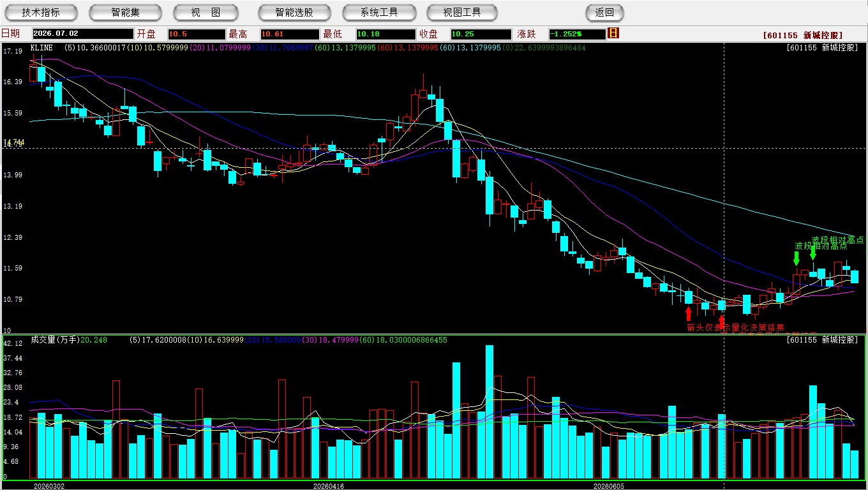This screenshot has height=490, width=868.
Task: Click the 最低 value 10.18
Action: [x=385, y=34]
